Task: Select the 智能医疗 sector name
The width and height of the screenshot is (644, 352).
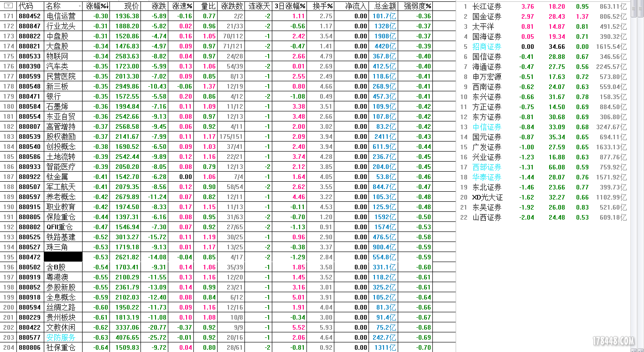Action: tap(61, 167)
